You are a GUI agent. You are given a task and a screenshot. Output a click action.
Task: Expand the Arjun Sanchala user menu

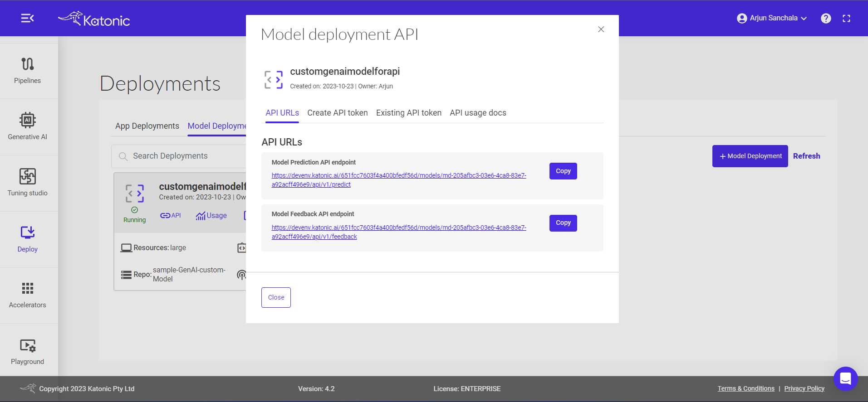772,18
